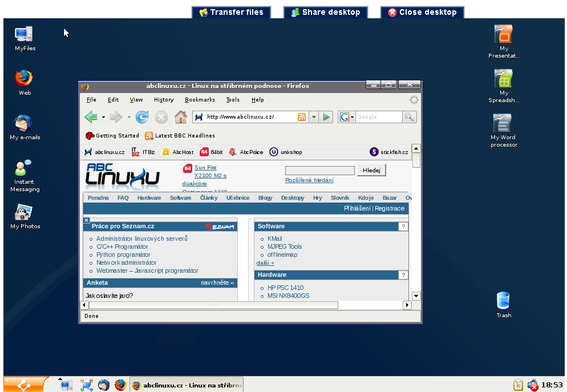Screen dimensions: 567x392
Task: Follow the Rozšířené hledání link
Action: (310, 180)
